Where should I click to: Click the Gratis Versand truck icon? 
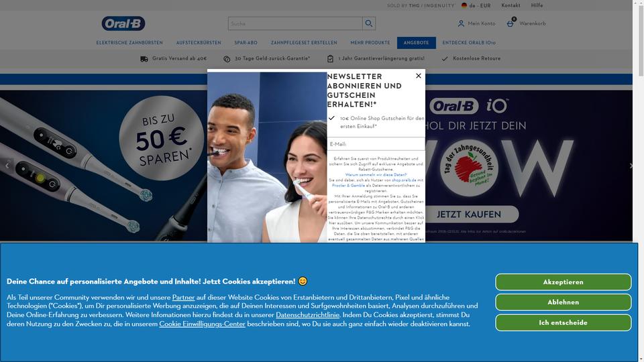point(144,59)
